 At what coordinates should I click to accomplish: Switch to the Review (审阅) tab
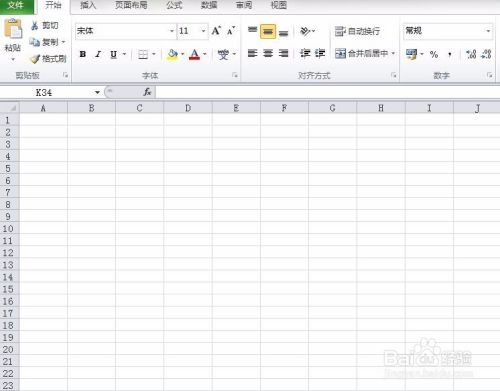click(244, 5)
